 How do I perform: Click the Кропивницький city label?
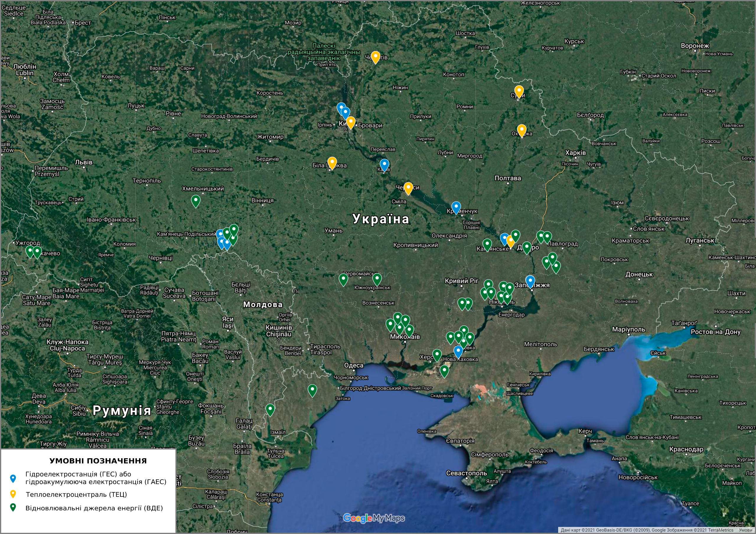pos(416,245)
